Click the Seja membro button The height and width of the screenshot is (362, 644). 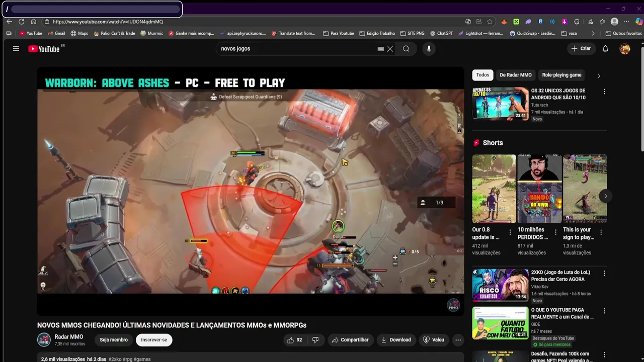(x=114, y=340)
